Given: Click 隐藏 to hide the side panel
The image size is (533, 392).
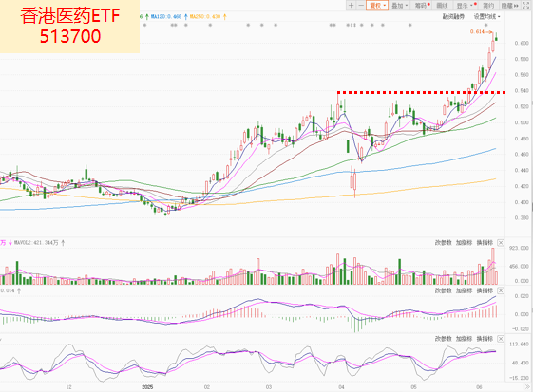Looking at the screenshot, I should (x=509, y=6).
